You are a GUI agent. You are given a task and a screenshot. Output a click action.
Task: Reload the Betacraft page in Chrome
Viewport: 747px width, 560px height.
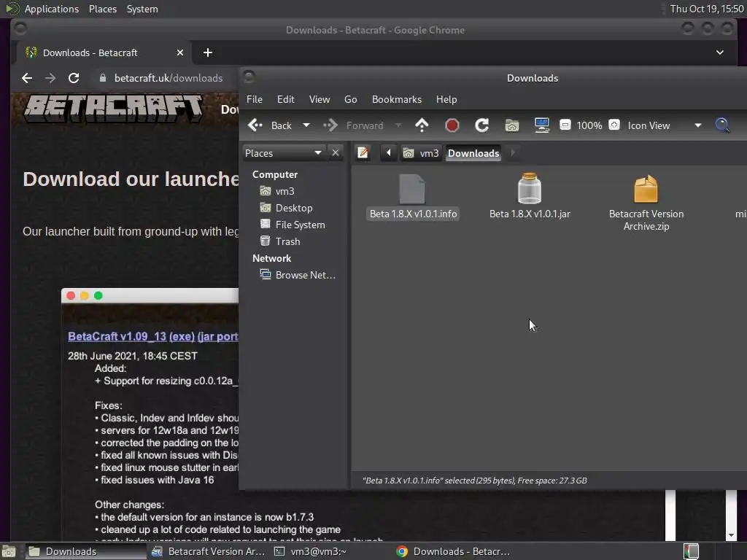coord(74,77)
